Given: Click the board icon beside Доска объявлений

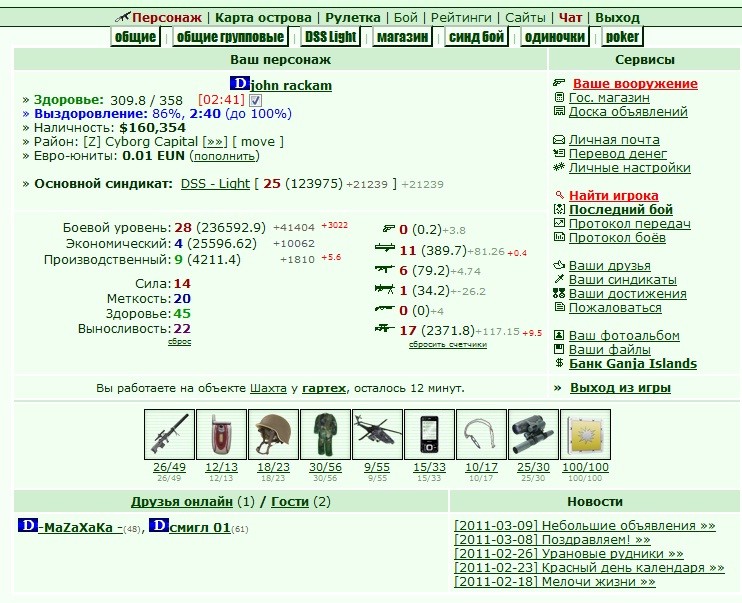Looking at the screenshot, I should click(559, 111).
